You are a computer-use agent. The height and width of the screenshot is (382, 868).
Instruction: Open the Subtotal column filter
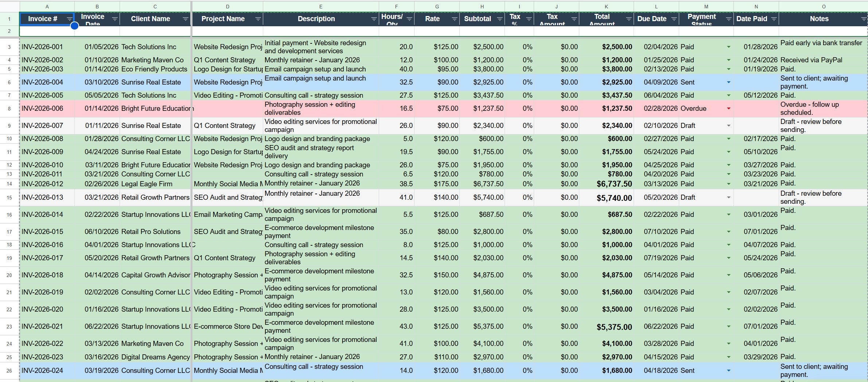[500, 19]
